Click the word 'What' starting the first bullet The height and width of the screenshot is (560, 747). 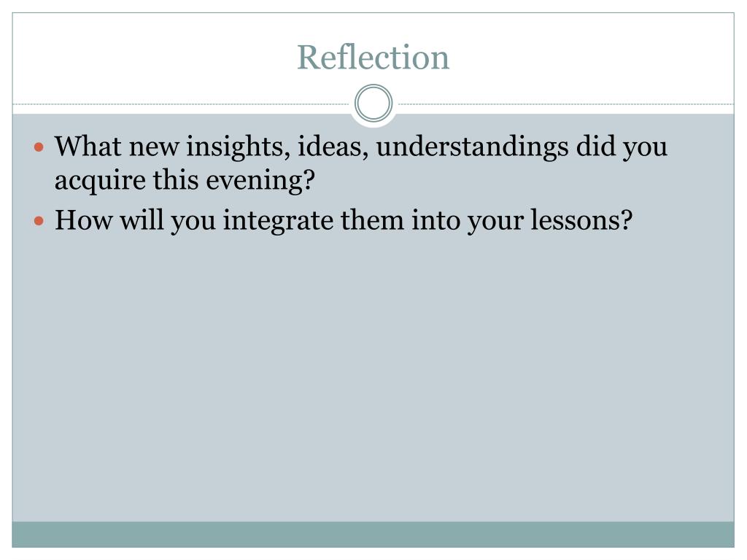pos(88,146)
